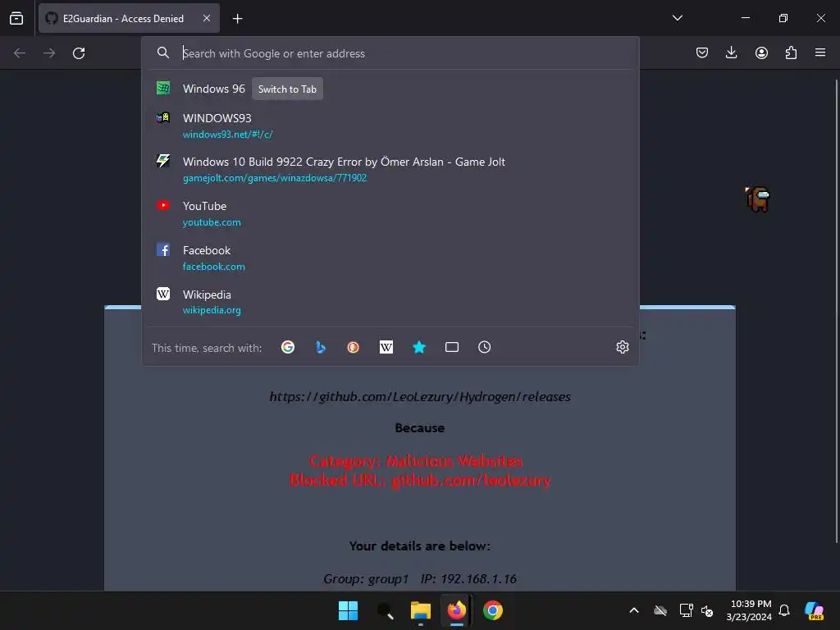The height and width of the screenshot is (630, 840).
Task: Open the Firefox application menu
Action: click(820, 52)
